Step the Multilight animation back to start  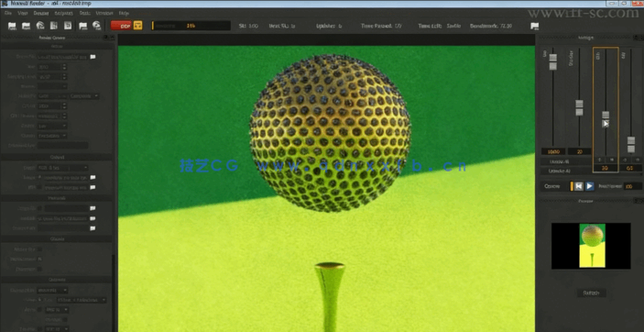(x=579, y=186)
